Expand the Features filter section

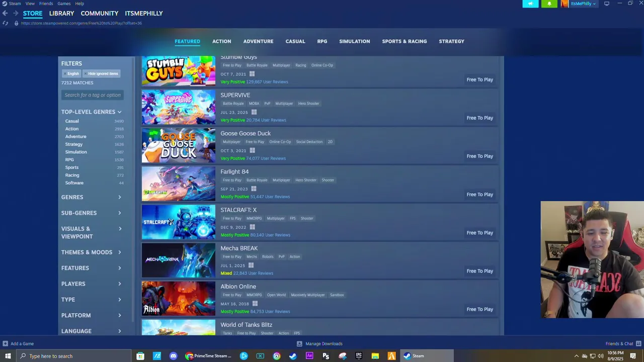pos(92,268)
